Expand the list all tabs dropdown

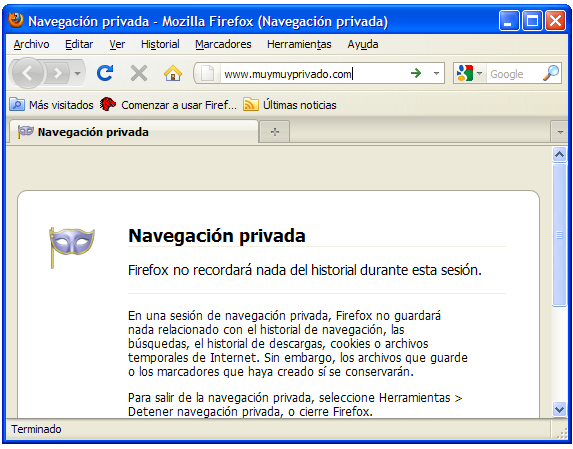pos(560,132)
